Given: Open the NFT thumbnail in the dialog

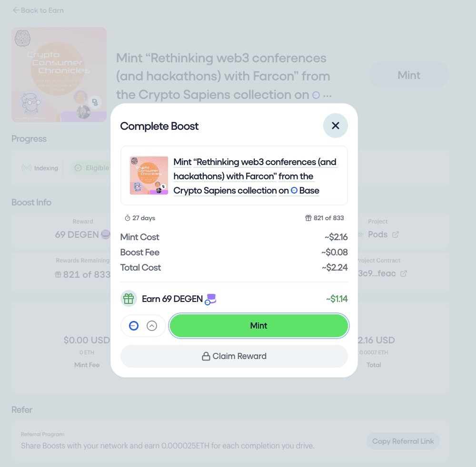Looking at the screenshot, I should tap(149, 175).
